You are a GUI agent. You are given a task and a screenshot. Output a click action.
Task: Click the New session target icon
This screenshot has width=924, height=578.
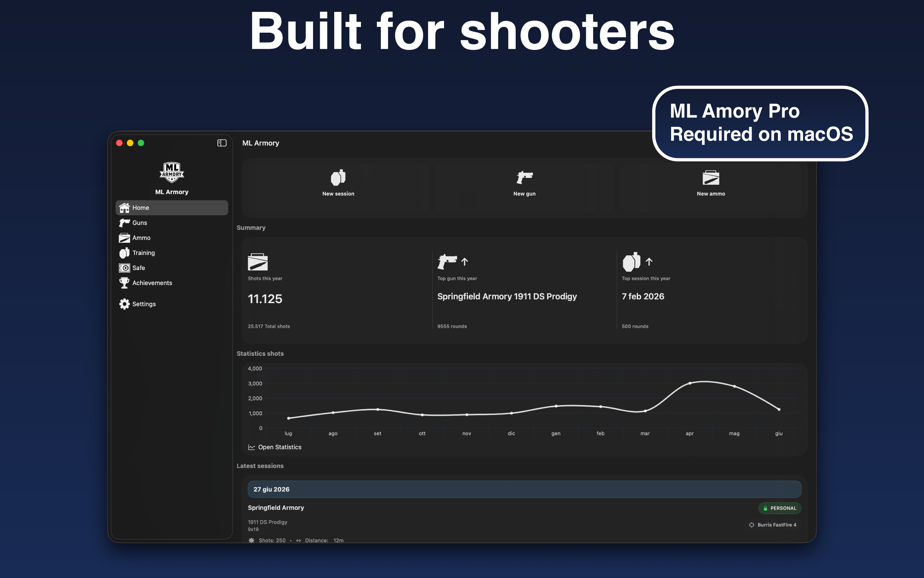(x=338, y=177)
